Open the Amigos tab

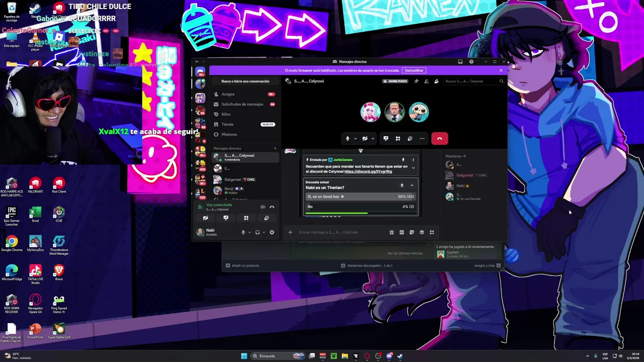pyautogui.click(x=245, y=94)
